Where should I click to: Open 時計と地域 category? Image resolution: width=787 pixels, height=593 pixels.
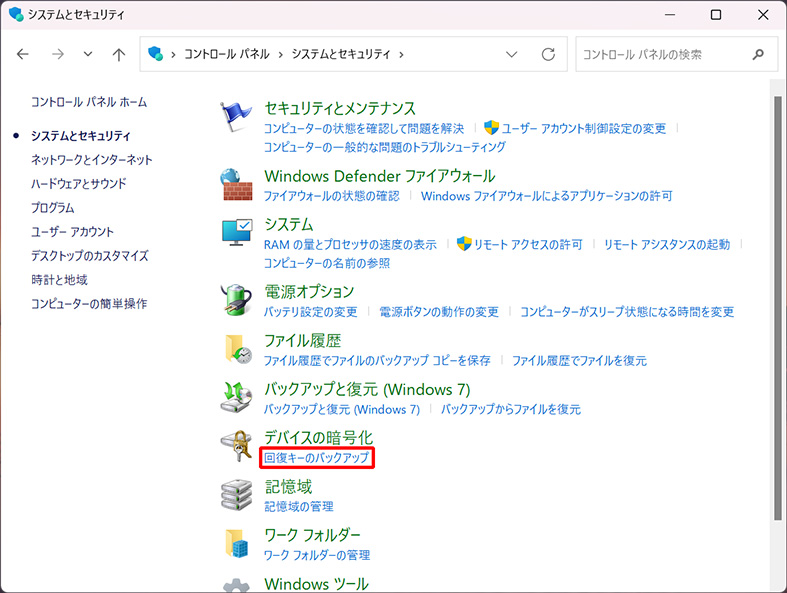(59, 280)
